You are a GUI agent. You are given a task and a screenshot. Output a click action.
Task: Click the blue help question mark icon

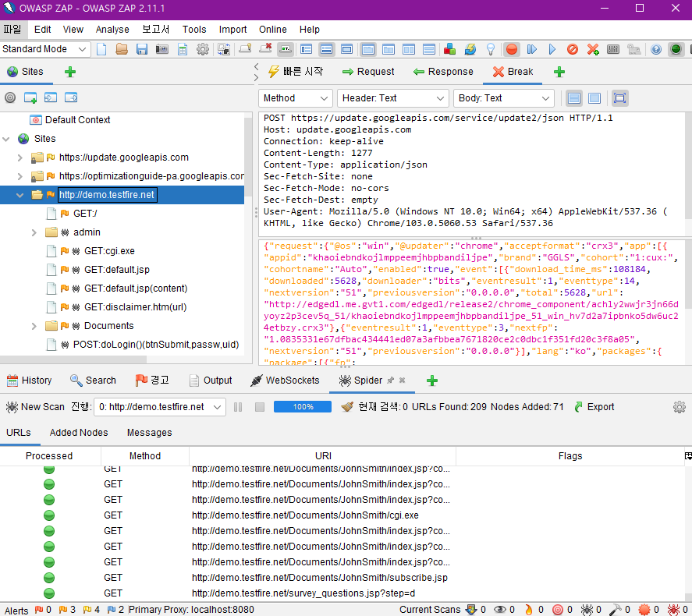pos(656,49)
